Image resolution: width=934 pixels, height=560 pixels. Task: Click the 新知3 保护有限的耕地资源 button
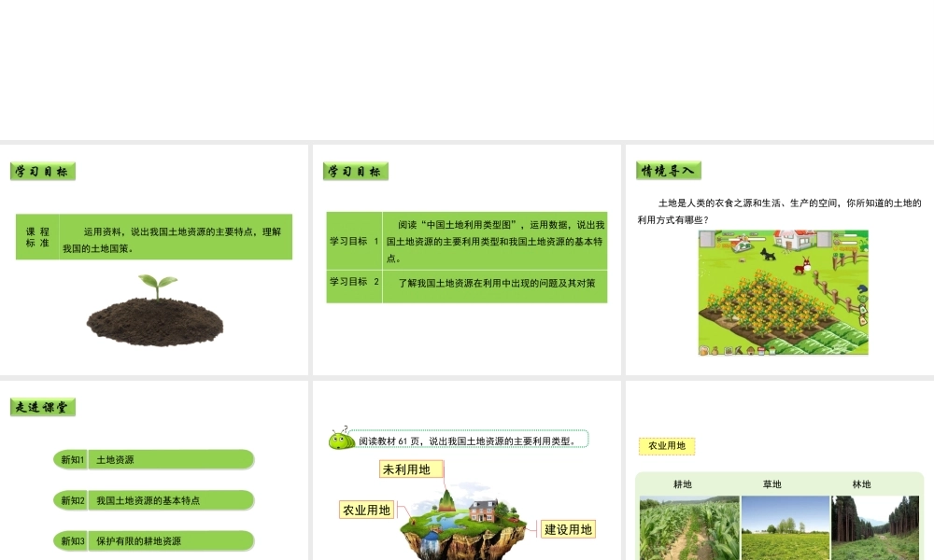154,541
